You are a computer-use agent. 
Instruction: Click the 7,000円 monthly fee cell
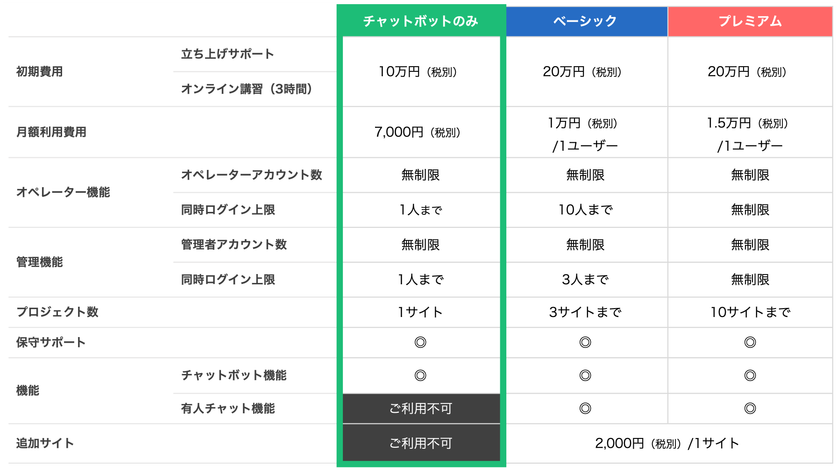click(x=421, y=132)
